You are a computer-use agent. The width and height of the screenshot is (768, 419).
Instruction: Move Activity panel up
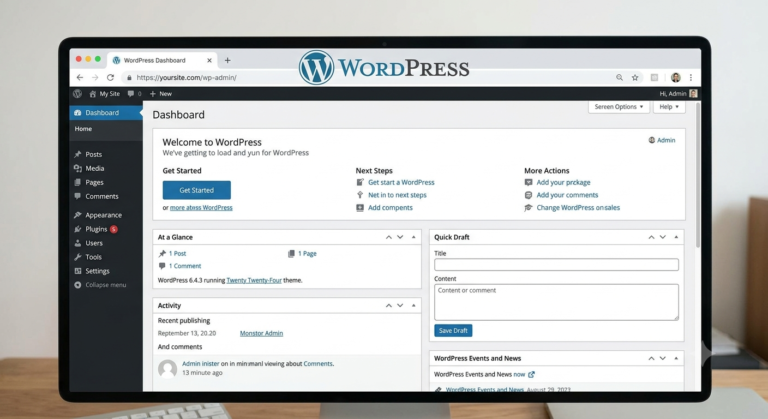[388, 305]
